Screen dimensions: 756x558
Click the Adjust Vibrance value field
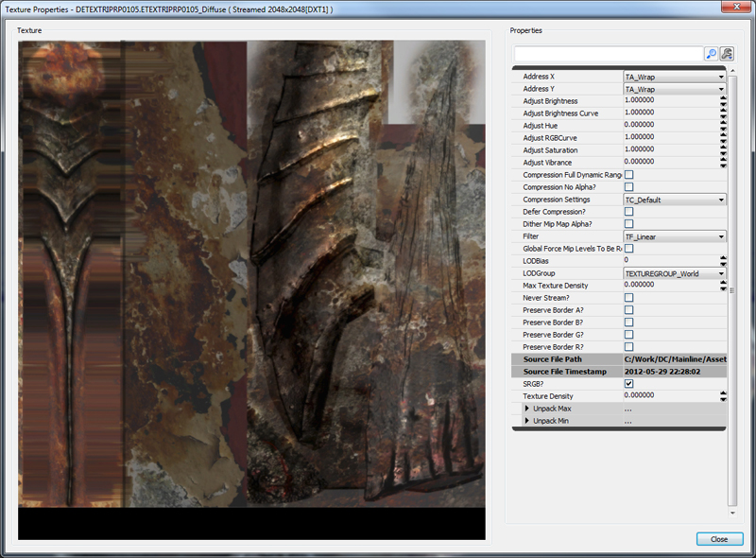pos(671,162)
